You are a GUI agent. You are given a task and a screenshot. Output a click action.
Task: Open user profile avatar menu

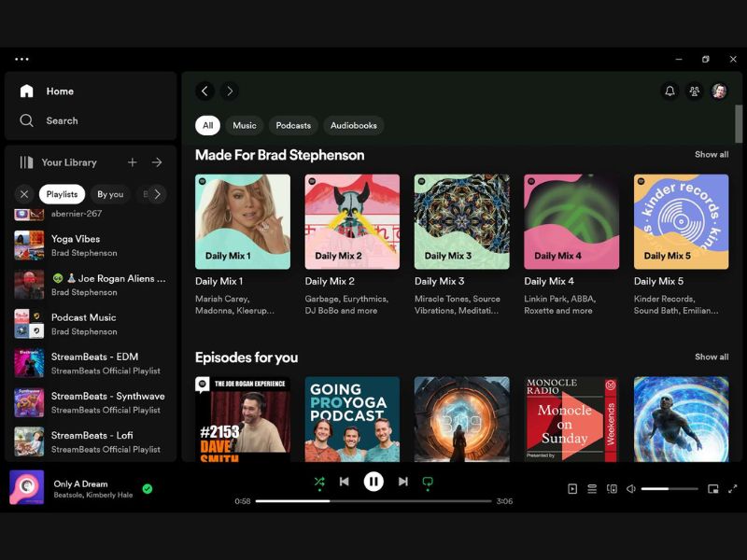719,91
